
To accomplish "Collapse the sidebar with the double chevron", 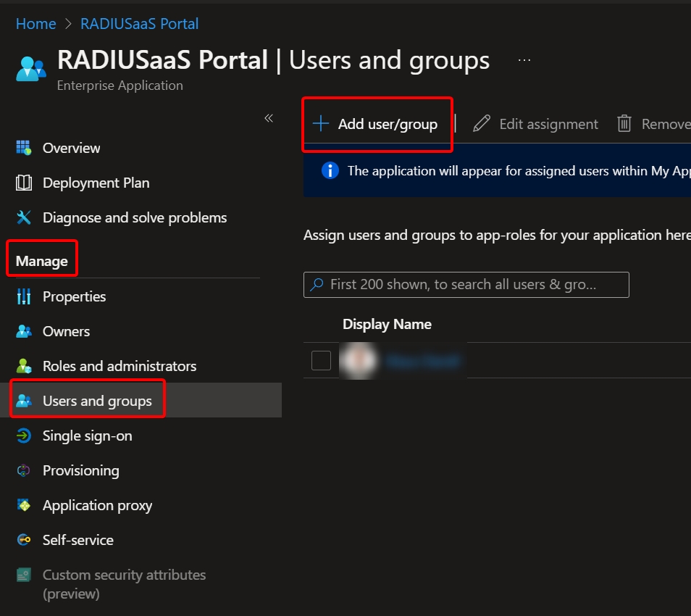I will click(269, 118).
